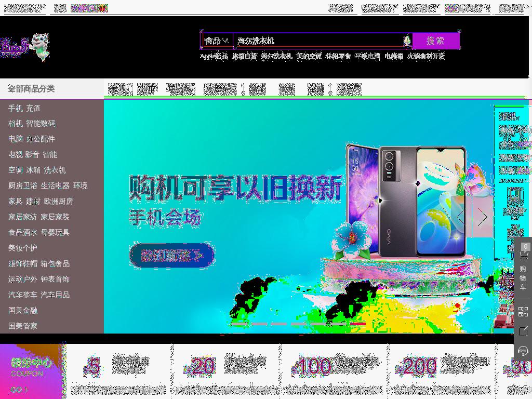Select the first carousel indicator dash
The height and width of the screenshot is (399, 532).
click(x=240, y=324)
